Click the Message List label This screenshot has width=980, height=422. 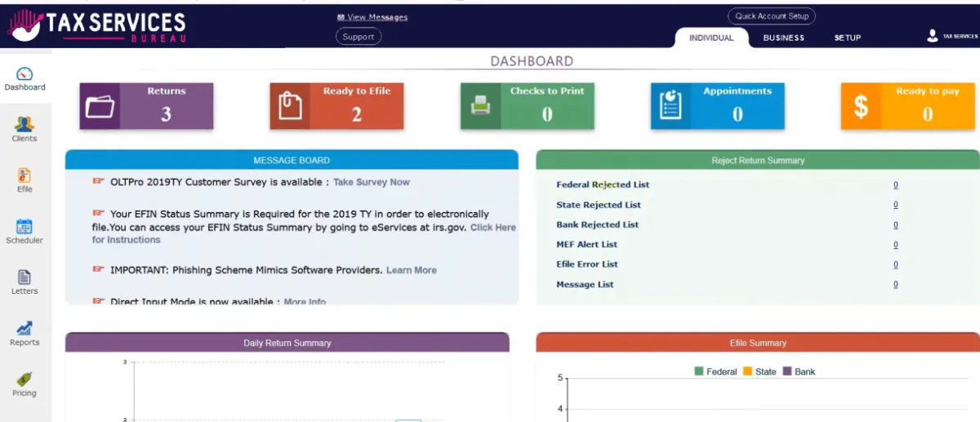click(585, 284)
